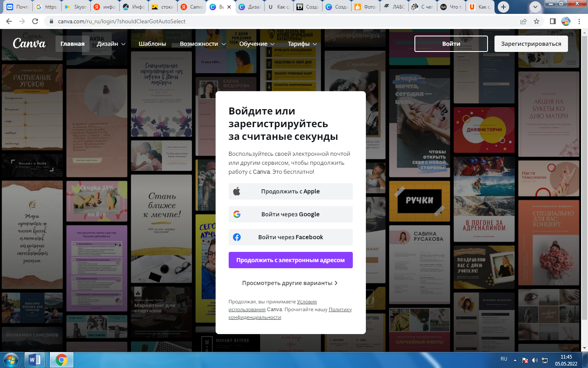
Task: Open the Action Center flag icon
Action: 525,360
